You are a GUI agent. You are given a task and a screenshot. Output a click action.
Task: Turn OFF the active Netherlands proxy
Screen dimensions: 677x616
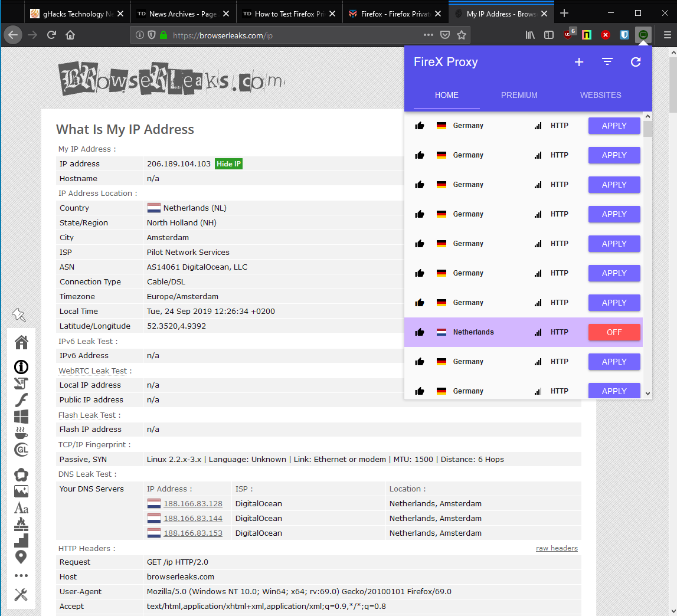pos(614,332)
